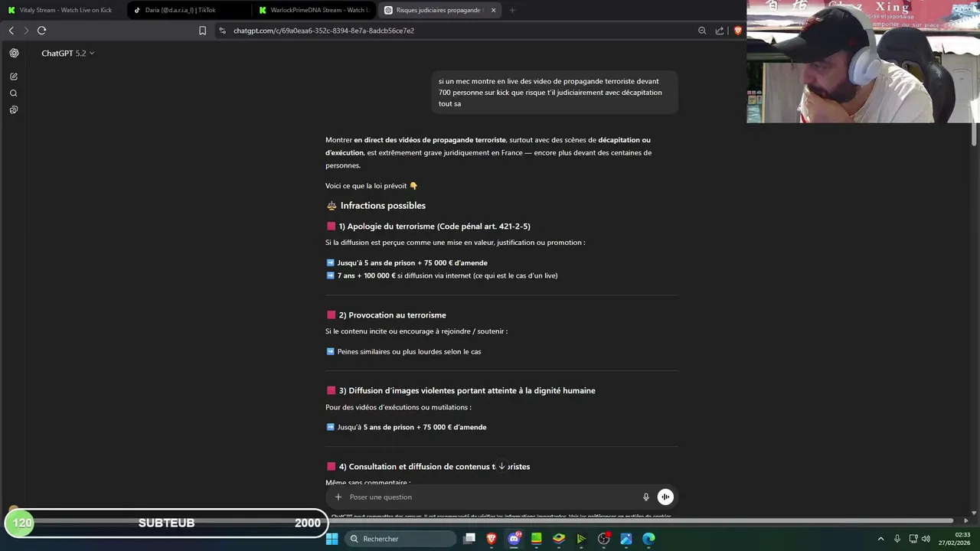Click 'Voici ce que la loi prévoit' line
Screen dimensions: 980x551
(x=371, y=185)
